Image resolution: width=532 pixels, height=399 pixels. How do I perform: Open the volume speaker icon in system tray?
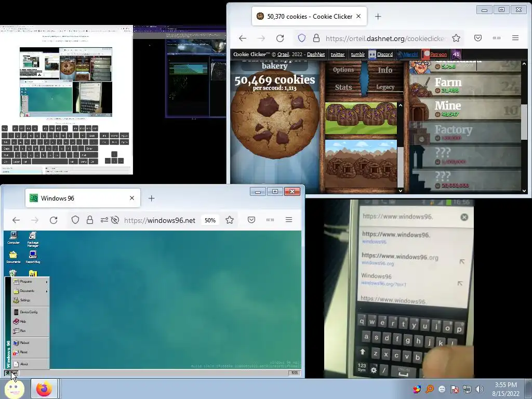coord(480,389)
